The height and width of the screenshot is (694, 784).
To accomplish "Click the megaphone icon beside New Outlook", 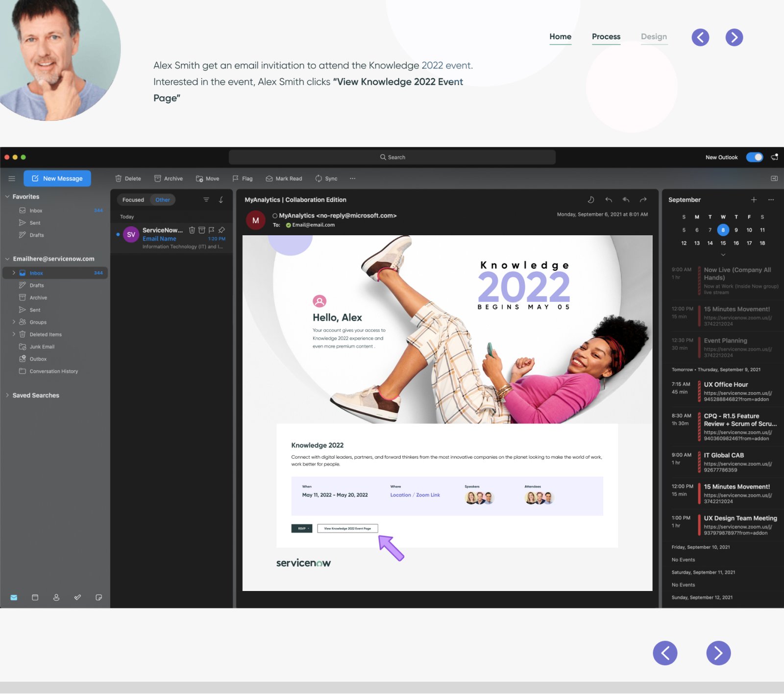I will click(x=774, y=157).
